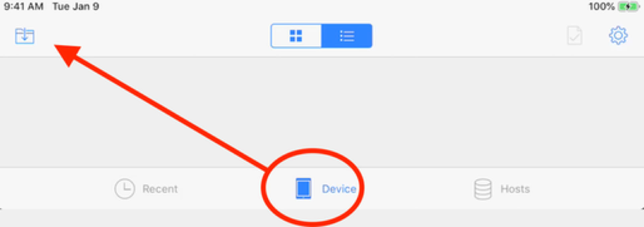Open the Recent tab label
644x227 pixels.
pos(160,189)
